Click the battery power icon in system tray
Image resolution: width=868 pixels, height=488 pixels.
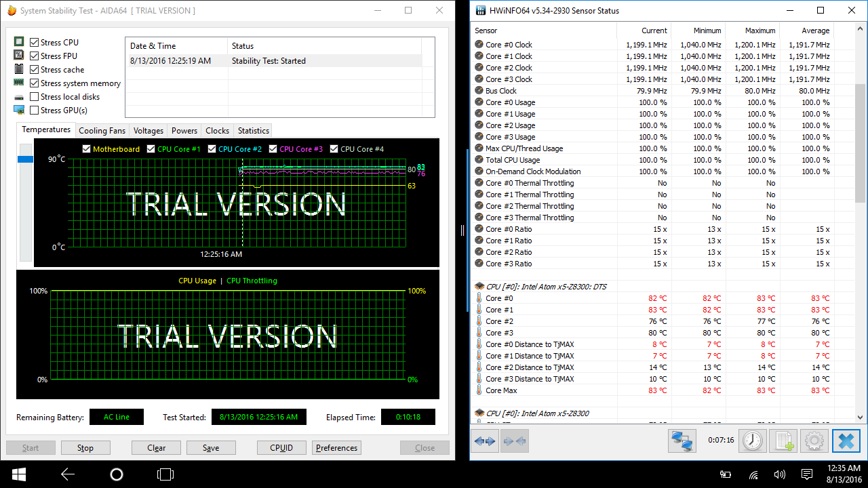tap(726, 474)
